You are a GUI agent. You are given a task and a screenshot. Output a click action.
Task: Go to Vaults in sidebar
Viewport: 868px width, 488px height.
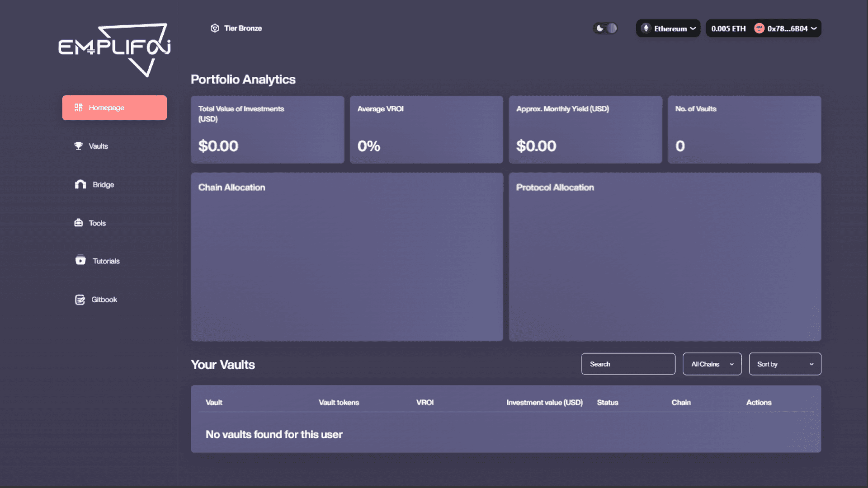click(98, 146)
